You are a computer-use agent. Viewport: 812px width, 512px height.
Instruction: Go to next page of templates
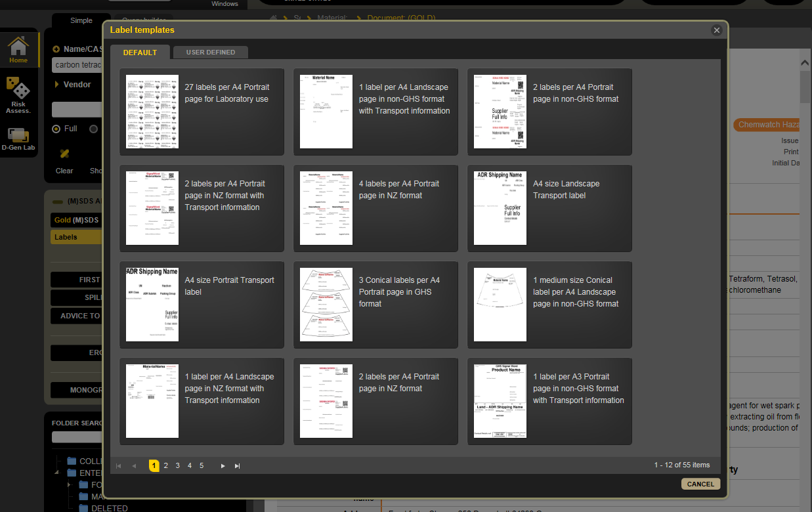coord(223,466)
